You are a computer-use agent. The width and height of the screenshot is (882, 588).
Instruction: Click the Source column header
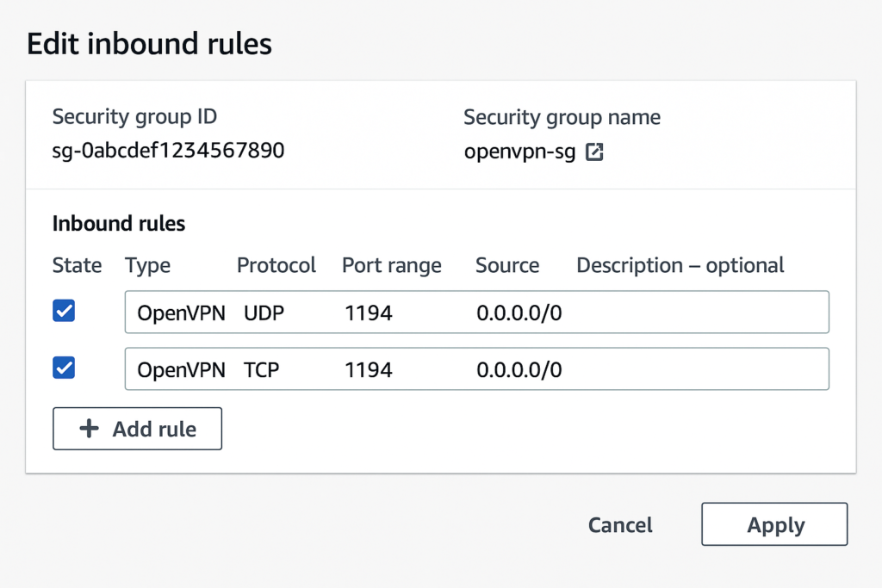507,265
